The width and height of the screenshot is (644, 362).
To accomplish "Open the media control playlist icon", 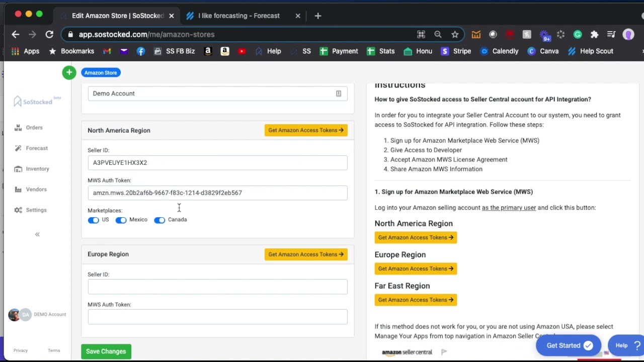I will 611,34.
